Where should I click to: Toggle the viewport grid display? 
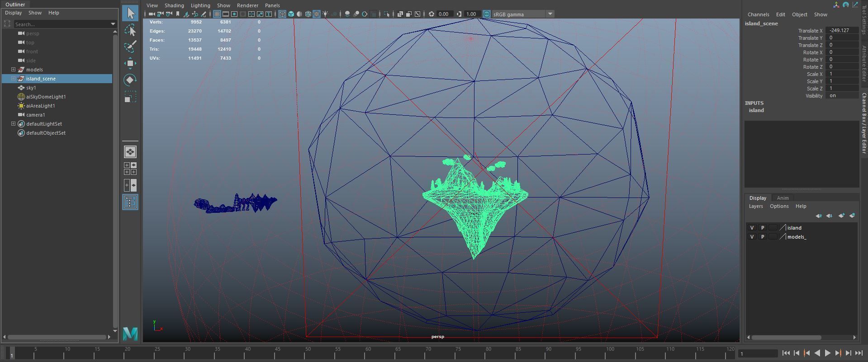point(217,14)
